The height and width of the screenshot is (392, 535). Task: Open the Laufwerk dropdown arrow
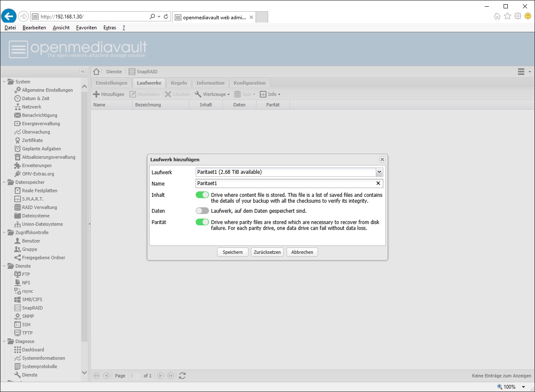click(379, 172)
